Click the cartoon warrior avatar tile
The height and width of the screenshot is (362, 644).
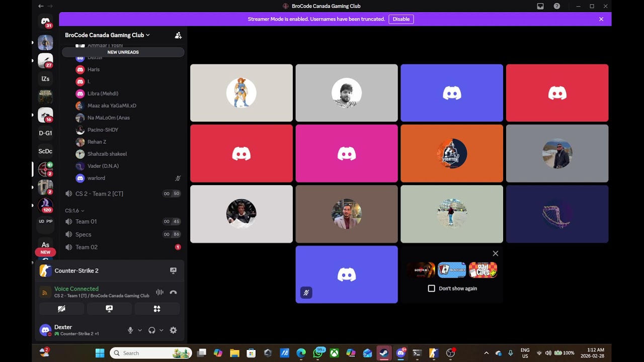tap(242, 93)
